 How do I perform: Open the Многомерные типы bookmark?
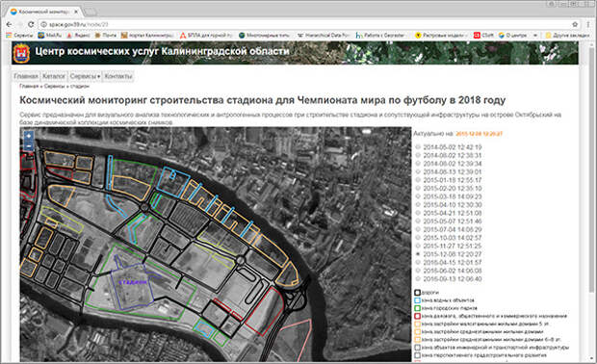coord(264,36)
